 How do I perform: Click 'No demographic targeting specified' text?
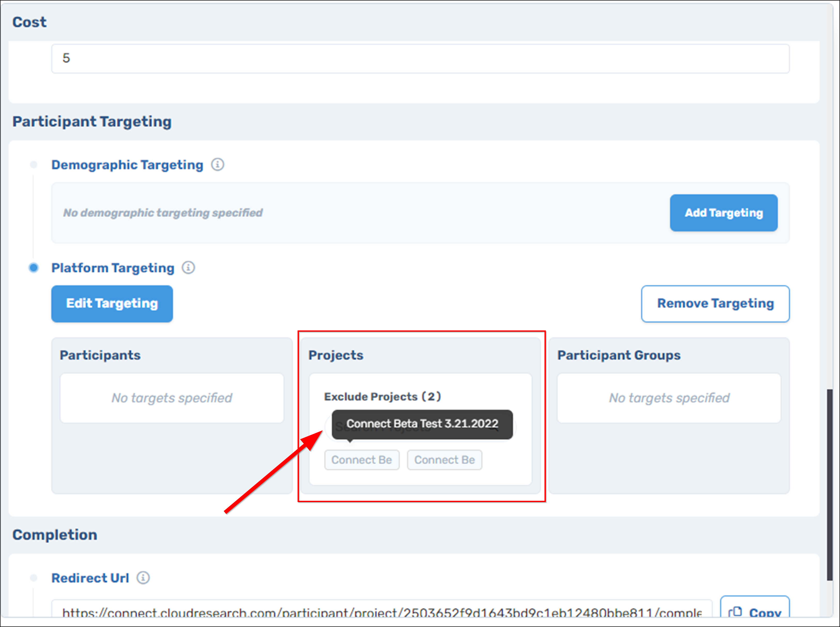(163, 212)
